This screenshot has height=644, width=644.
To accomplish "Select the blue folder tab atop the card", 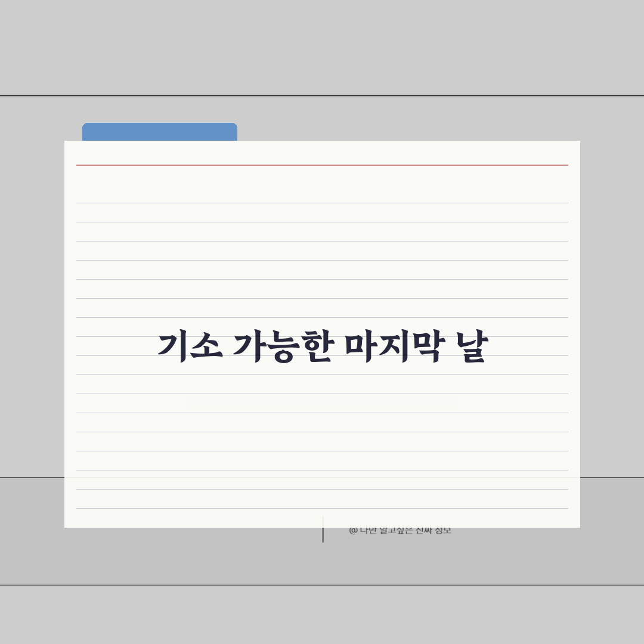I will [160, 132].
